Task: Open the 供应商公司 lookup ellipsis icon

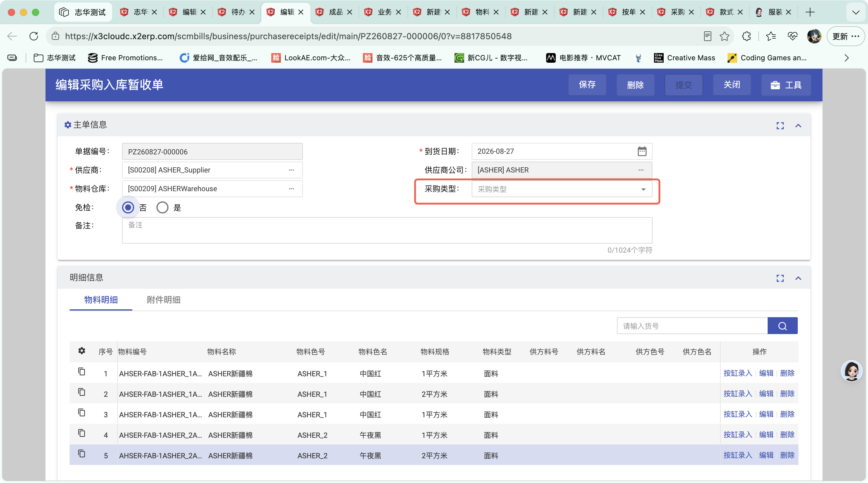Action: pyautogui.click(x=641, y=170)
